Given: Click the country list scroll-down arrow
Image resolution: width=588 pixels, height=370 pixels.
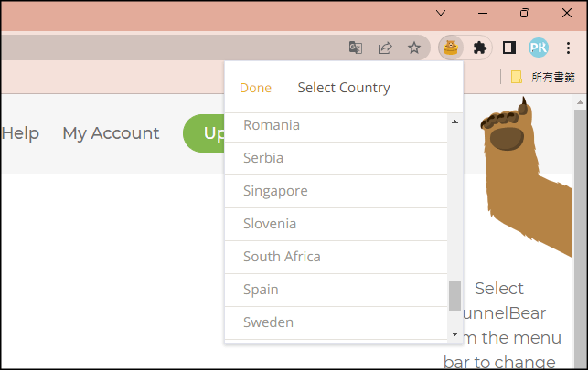Looking at the screenshot, I should coord(454,334).
